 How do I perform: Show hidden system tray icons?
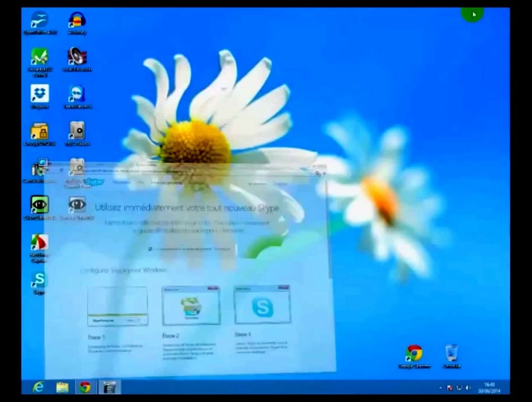tap(441, 387)
